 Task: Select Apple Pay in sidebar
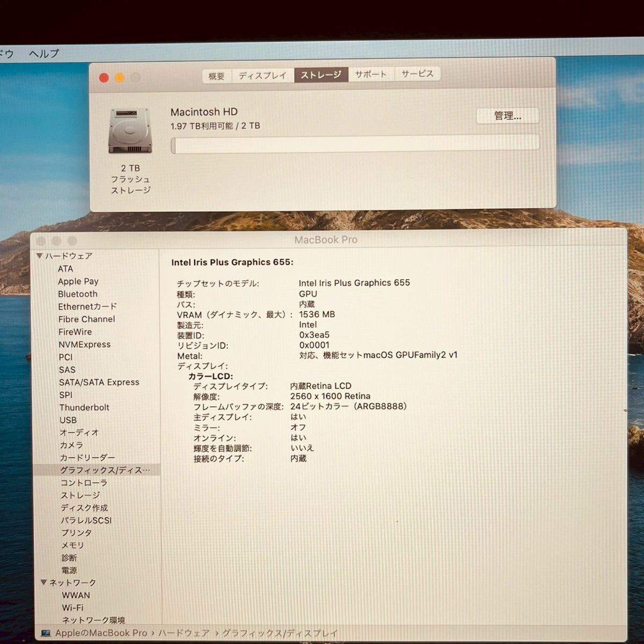[x=78, y=281]
